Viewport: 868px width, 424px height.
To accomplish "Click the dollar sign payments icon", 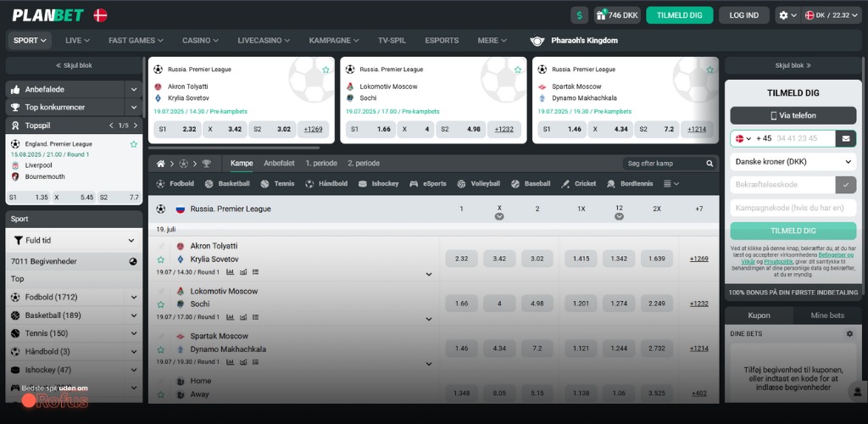I will coord(580,15).
